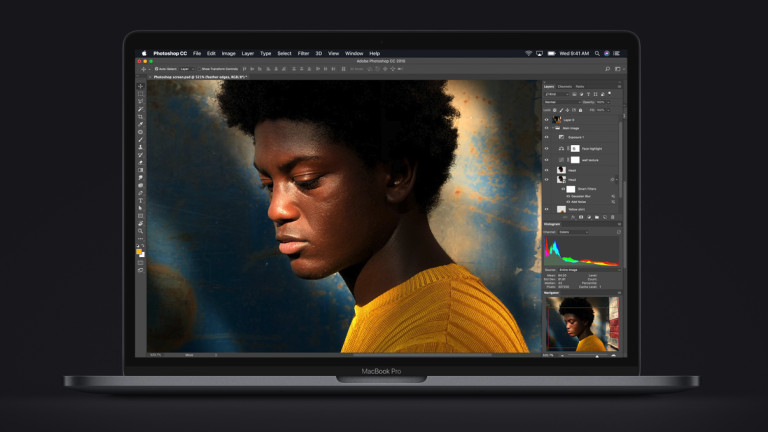Collapse the Main image layer group
Image resolution: width=768 pixels, height=432 pixels.
click(x=553, y=128)
